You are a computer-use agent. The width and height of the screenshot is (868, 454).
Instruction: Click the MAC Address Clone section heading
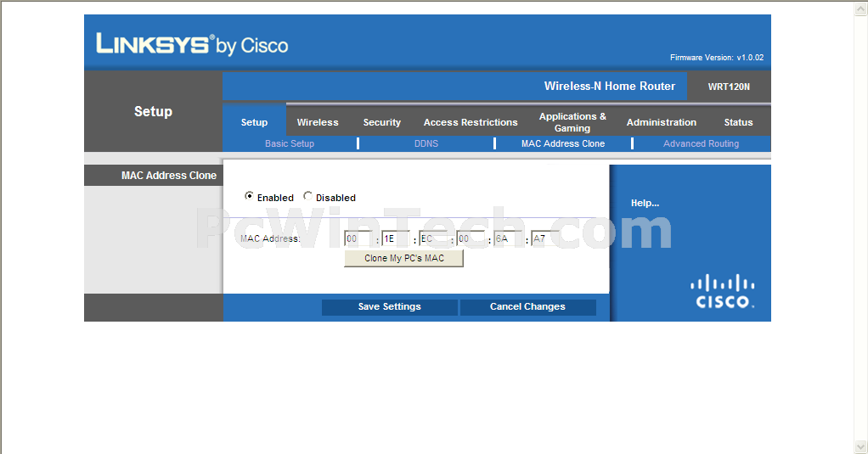tap(169, 176)
